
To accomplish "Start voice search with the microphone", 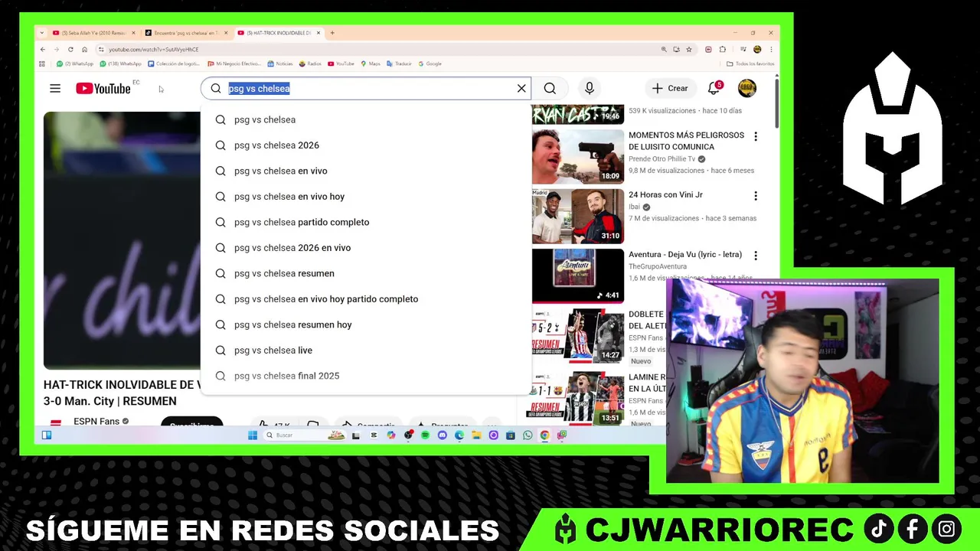I will click(589, 89).
